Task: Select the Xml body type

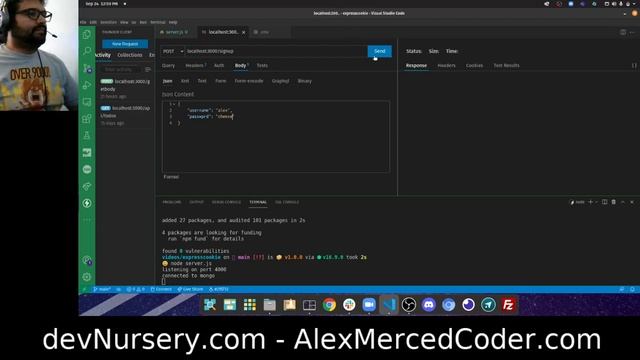Action: [185, 81]
